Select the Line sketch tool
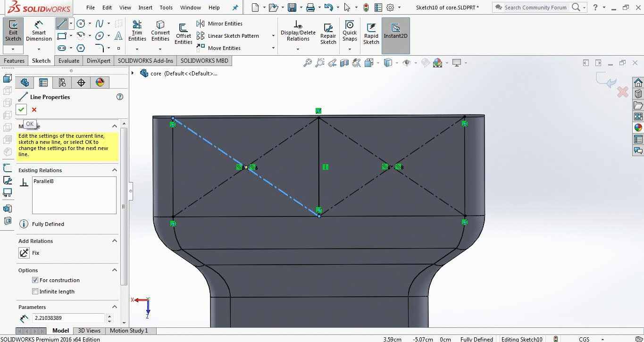This screenshot has height=342, width=644. pyautogui.click(x=61, y=24)
